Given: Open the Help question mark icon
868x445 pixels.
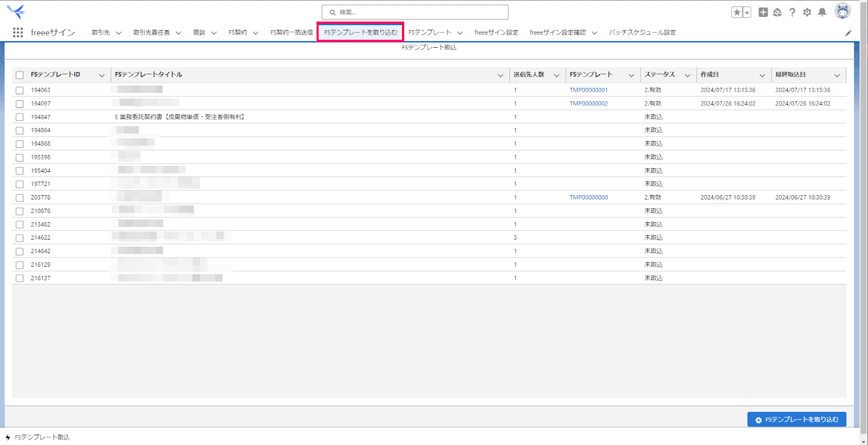Looking at the screenshot, I should pos(792,12).
